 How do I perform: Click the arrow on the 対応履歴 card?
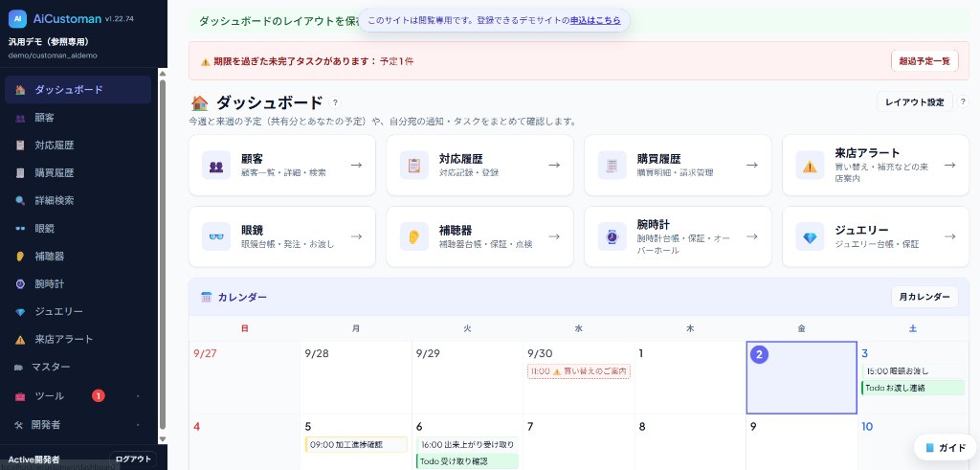click(554, 165)
